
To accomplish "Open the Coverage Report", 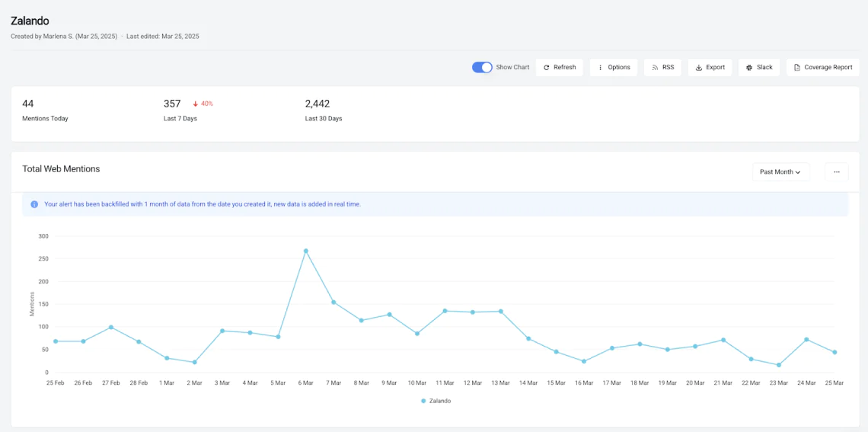I will pos(822,68).
